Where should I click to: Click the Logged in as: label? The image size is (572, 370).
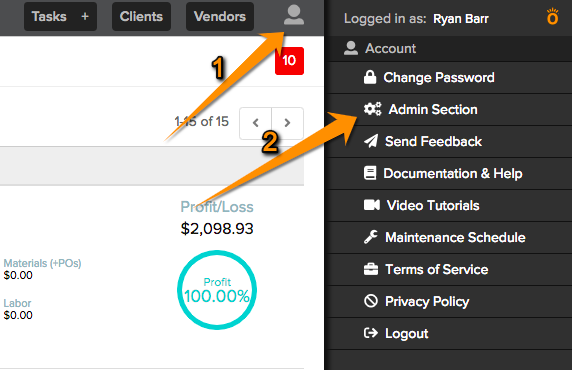[385, 19]
